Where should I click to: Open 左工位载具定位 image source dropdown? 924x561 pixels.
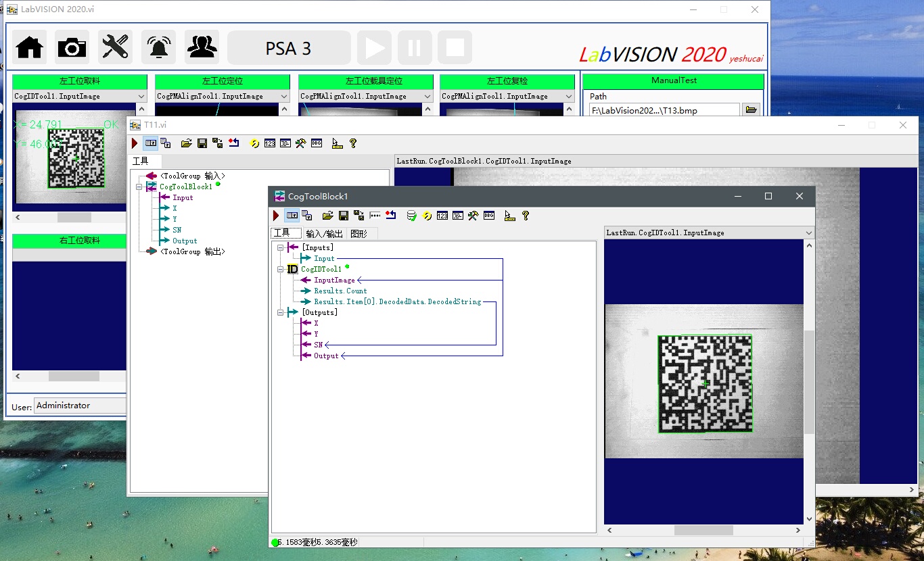(x=428, y=97)
